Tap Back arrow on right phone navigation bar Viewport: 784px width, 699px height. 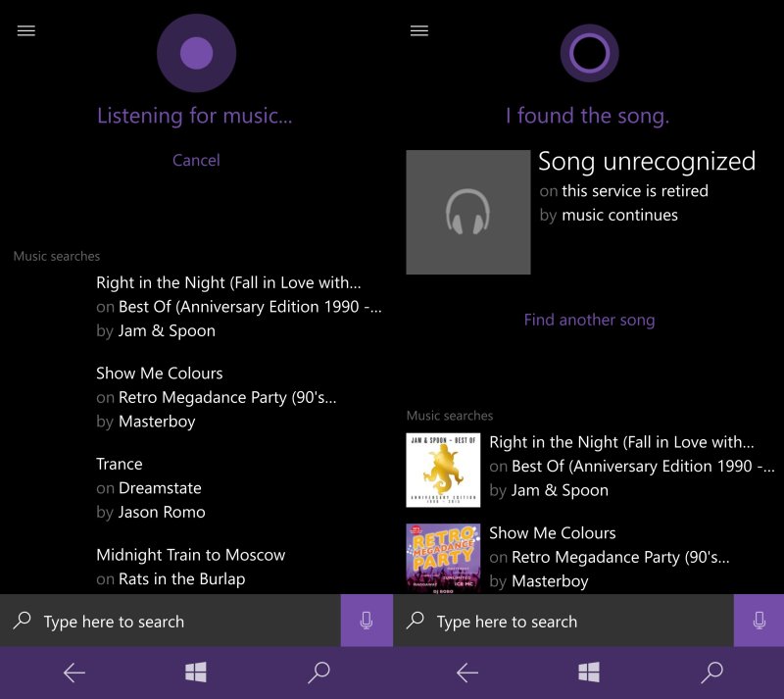coord(467,673)
